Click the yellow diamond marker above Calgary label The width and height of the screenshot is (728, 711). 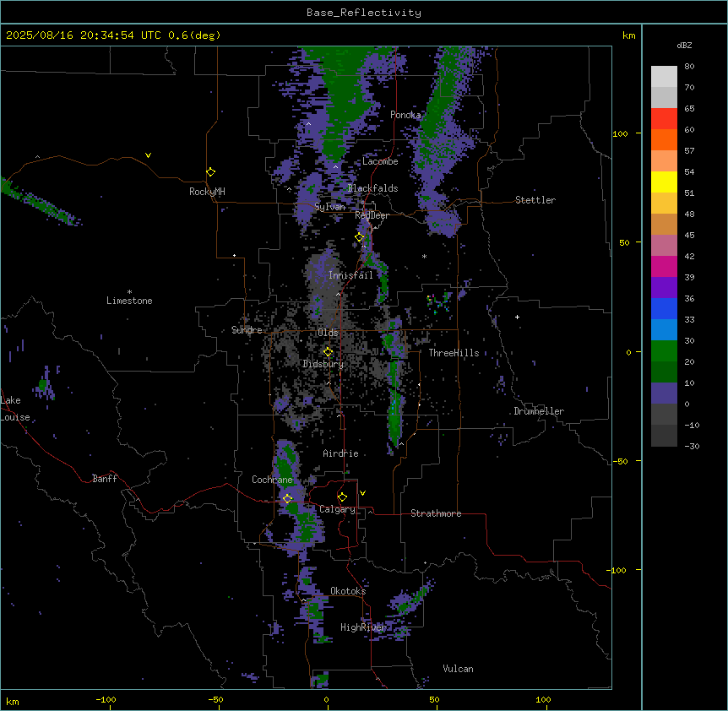342,497
